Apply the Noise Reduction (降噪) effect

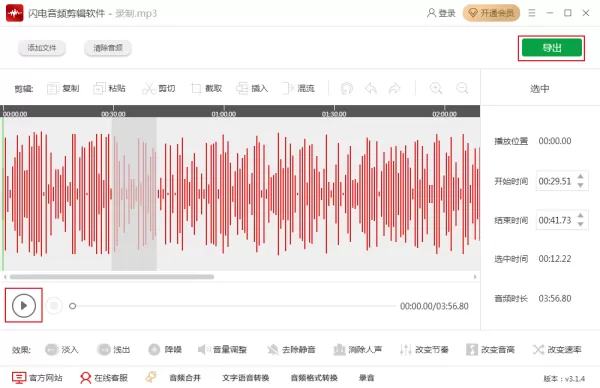(165, 349)
